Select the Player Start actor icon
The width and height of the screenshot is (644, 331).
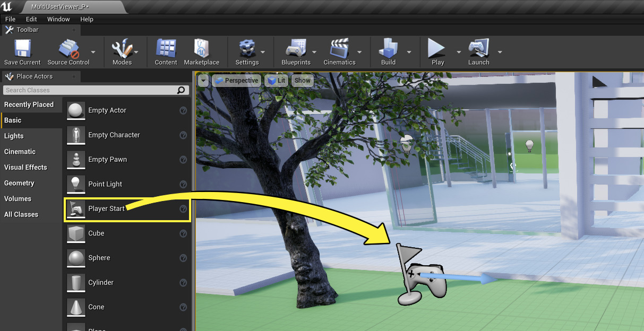click(x=76, y=209)
